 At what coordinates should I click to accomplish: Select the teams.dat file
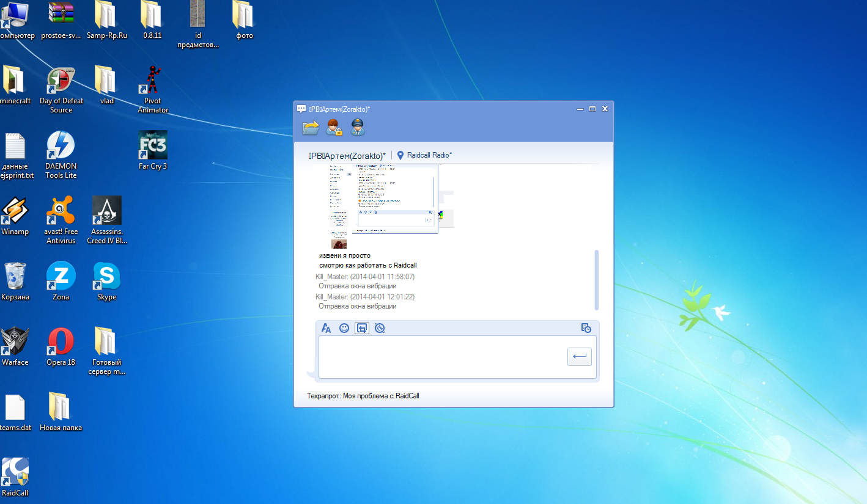15,412
